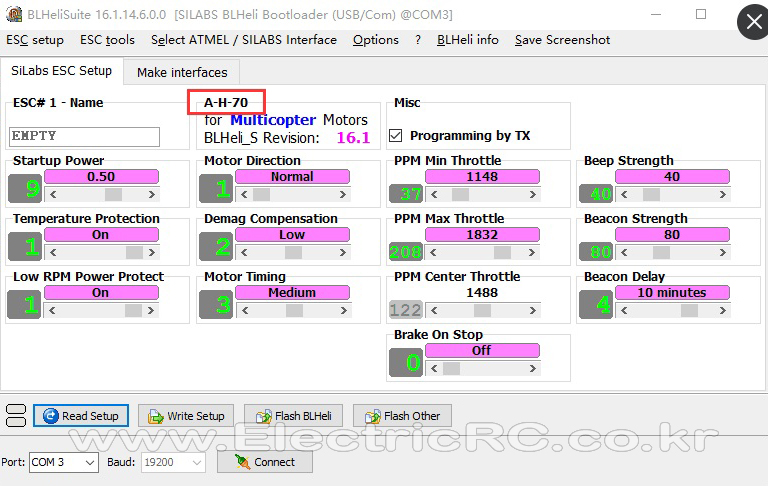Click the Beep Strength slider thumb
This screenshot has width=768, height=486.
pyautogui.click(x=651, y=194)
